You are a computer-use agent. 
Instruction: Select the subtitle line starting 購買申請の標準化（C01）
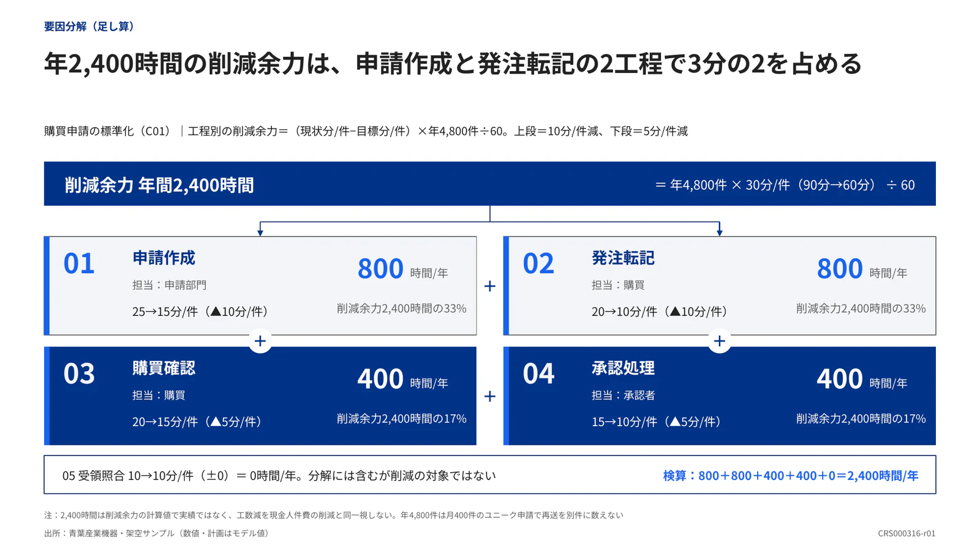(x=366, y=131)
